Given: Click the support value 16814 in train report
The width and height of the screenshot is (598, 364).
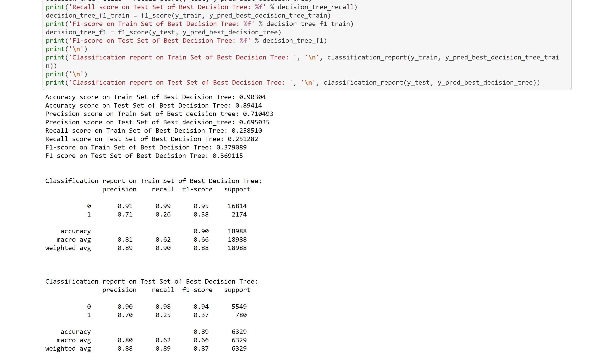Looking at the screenshot, I should point(237,206).
